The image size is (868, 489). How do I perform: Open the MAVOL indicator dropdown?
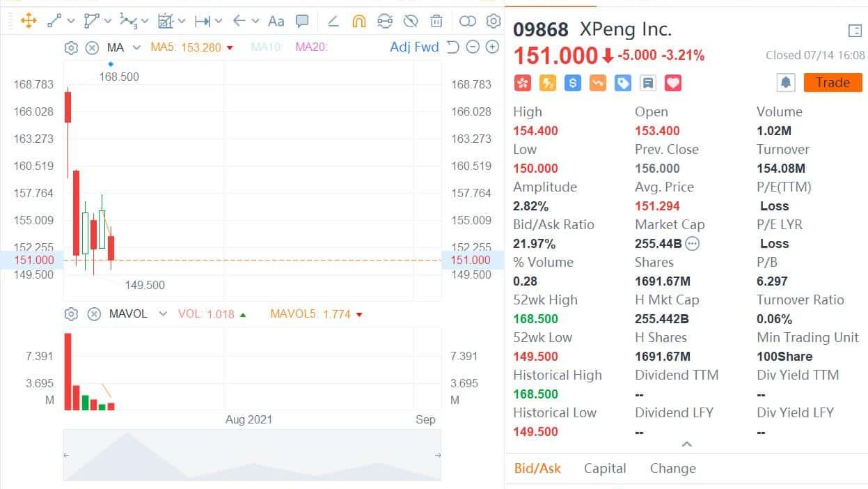(163, 314)
